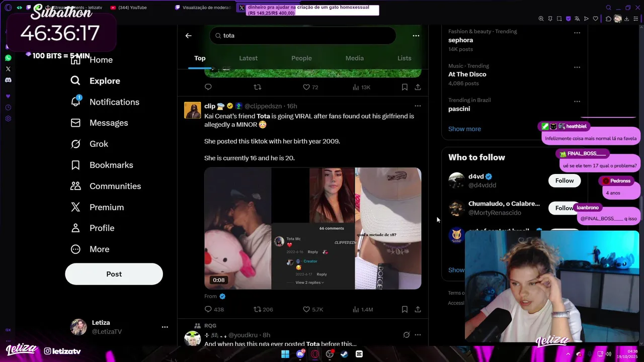Open Discord in Opera sidebar
The height and width of the screenshot is (362, 644).
pos(8,80)
